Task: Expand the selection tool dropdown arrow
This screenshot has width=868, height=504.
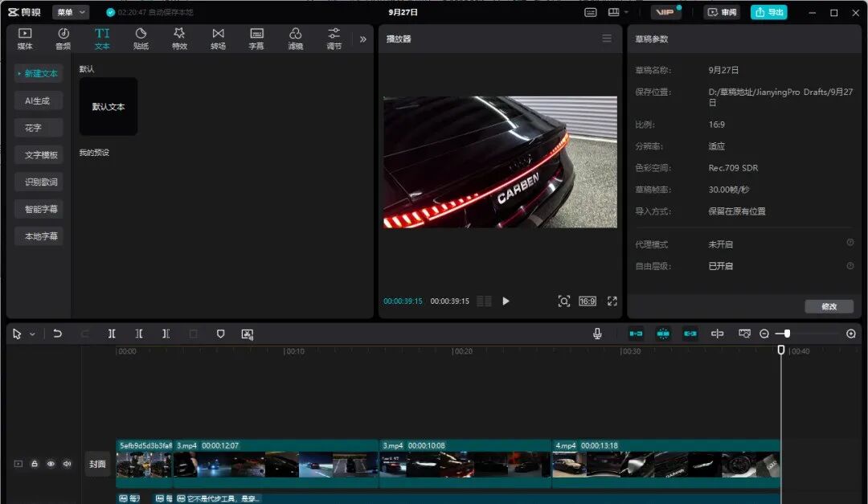Action: [32, 334]
